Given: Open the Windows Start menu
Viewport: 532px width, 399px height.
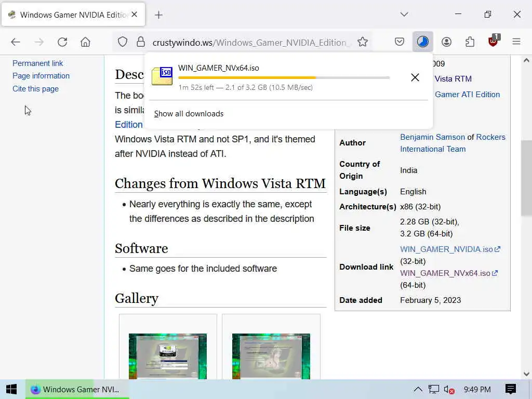Looking at the screenshot, I should 11,390.
